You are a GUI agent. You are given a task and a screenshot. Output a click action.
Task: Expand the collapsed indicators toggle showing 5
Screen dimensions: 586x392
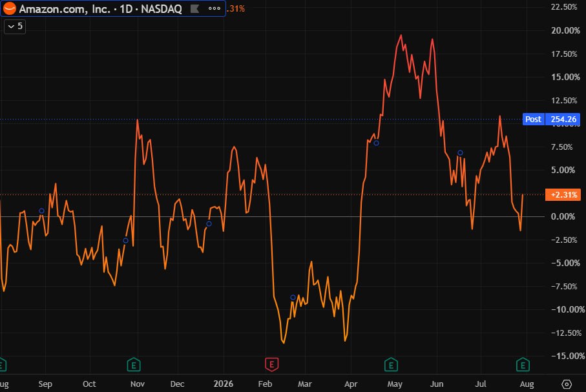(15, 26)
